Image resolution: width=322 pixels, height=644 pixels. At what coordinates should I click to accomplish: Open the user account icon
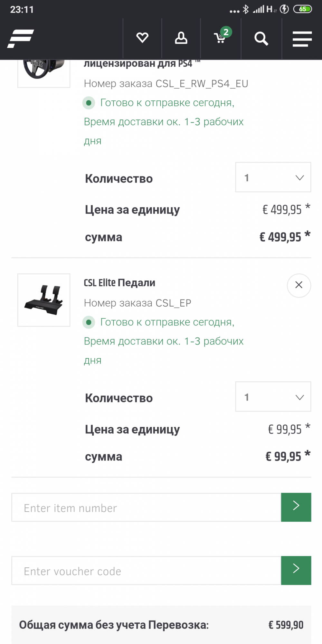coord(181,38)
